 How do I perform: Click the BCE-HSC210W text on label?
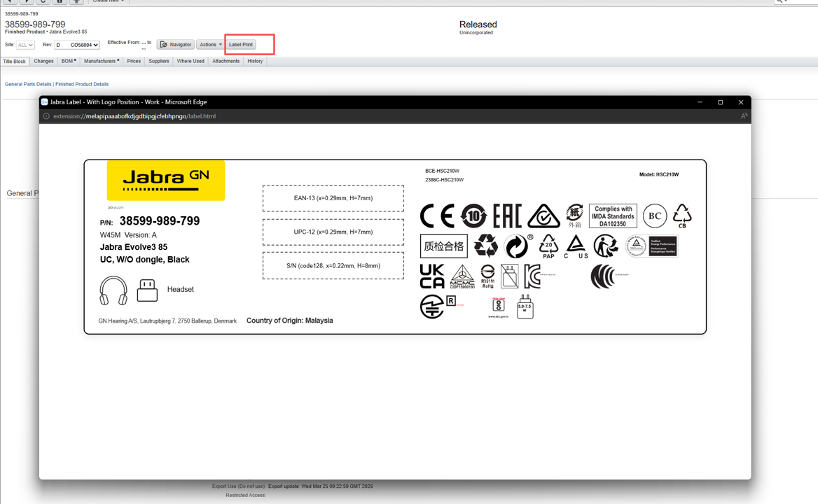[x=443, y=171]
